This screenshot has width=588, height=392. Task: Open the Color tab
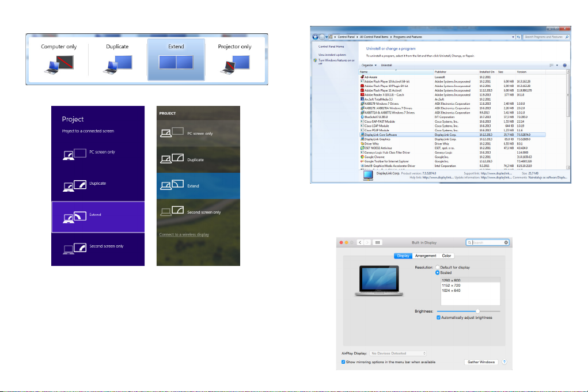(x=447, y=256)
